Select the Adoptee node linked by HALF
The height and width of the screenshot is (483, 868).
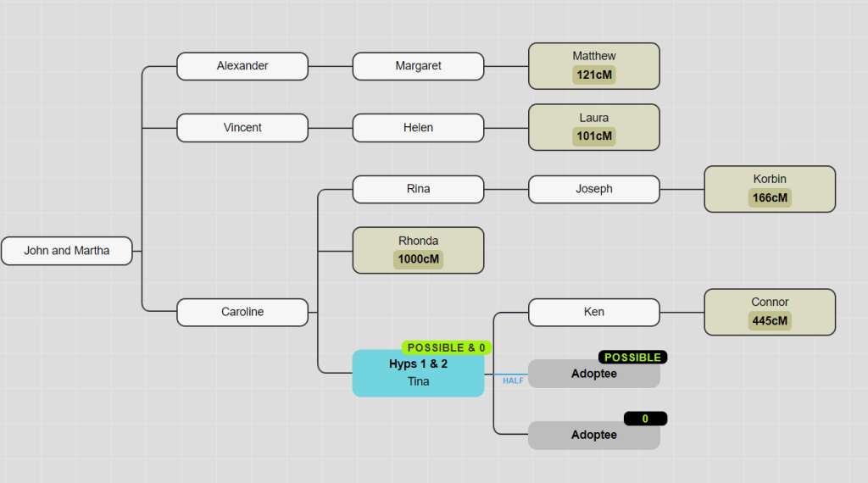point(593,374)
